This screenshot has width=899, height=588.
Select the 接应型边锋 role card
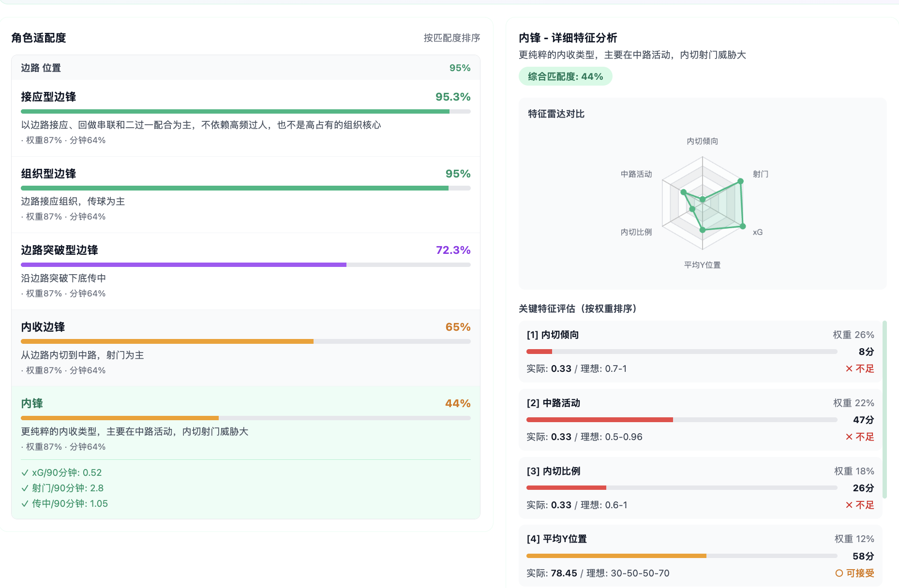246,118
